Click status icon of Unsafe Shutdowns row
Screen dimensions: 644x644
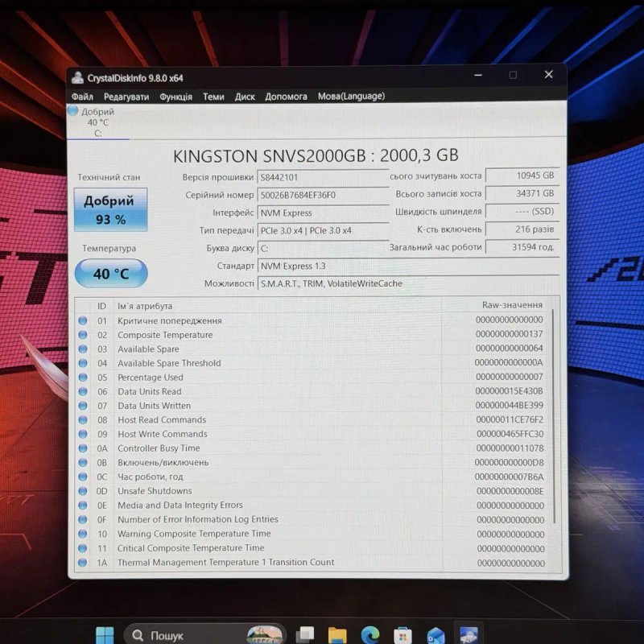point(83,491)
